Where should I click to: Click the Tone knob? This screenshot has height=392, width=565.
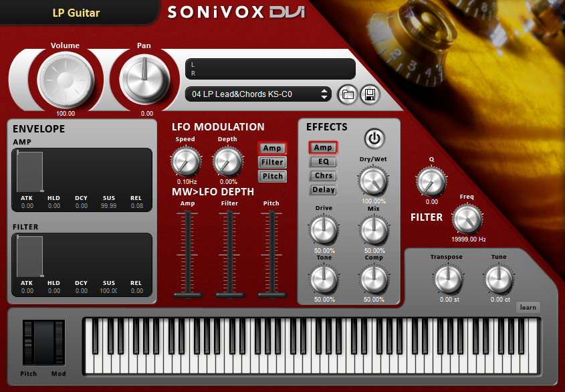coord(324,279)
